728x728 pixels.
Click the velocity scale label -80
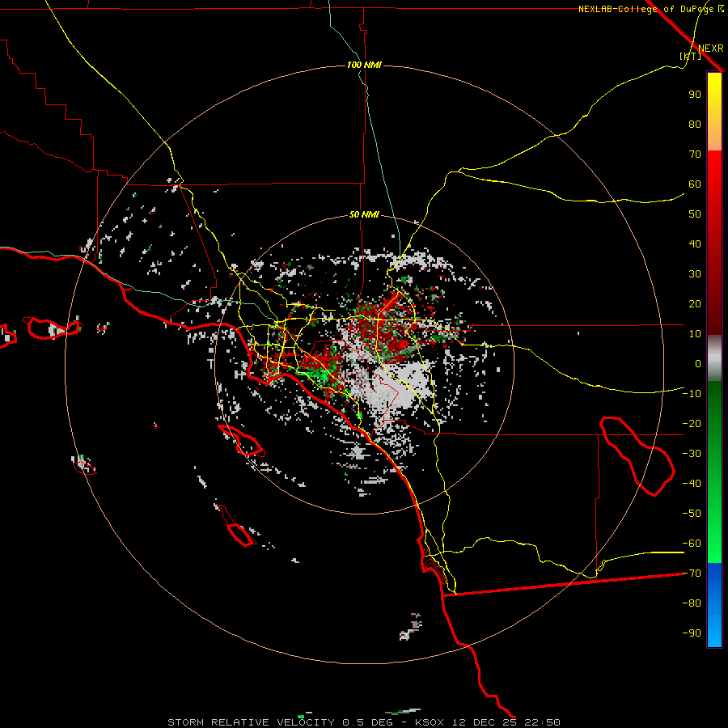pos(692,603)
